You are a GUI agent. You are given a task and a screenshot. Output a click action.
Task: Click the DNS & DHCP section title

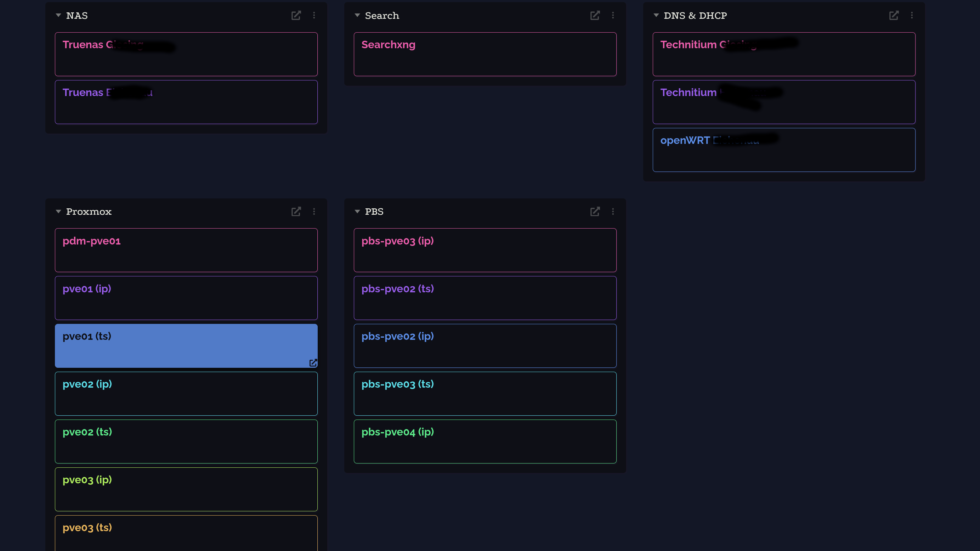click(696, 16)
